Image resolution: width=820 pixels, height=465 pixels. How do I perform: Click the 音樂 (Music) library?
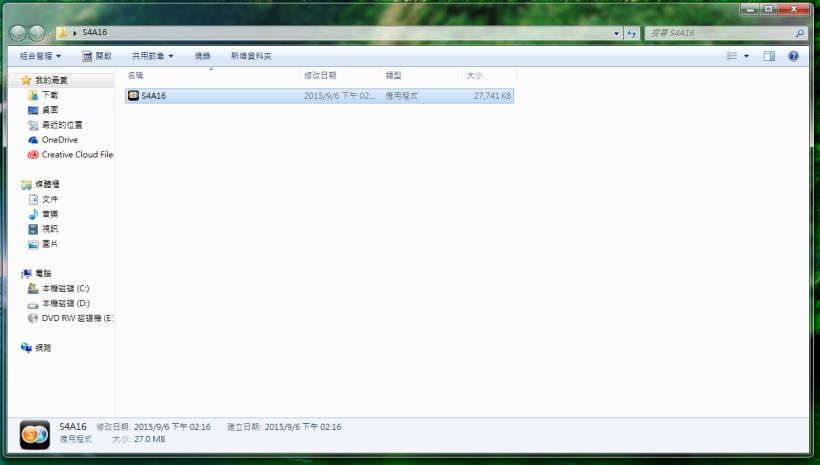49,214
